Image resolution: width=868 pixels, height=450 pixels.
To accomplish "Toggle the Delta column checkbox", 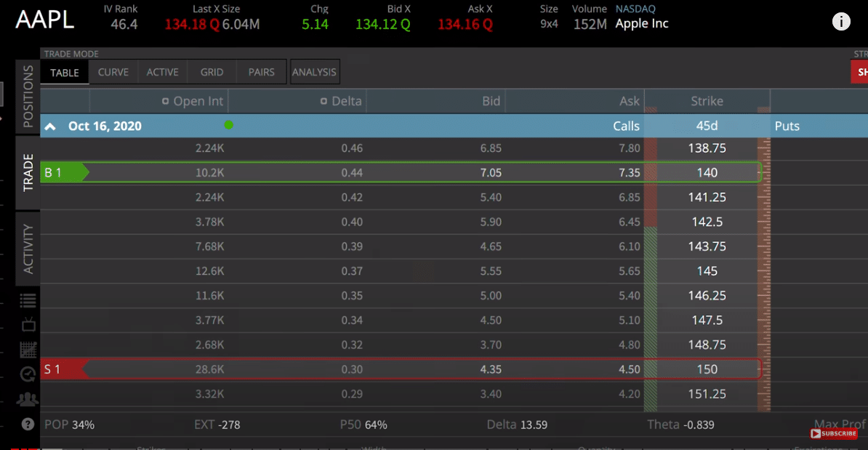I will point(324,101).
